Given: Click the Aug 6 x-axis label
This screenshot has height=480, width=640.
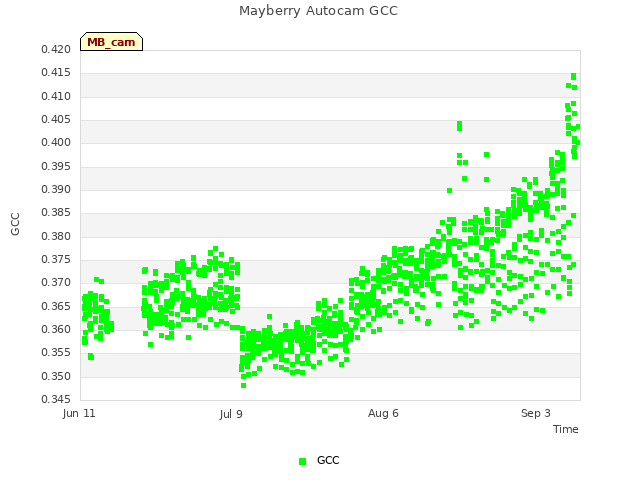Looking at the screenshot, I should tap(383, 413).
